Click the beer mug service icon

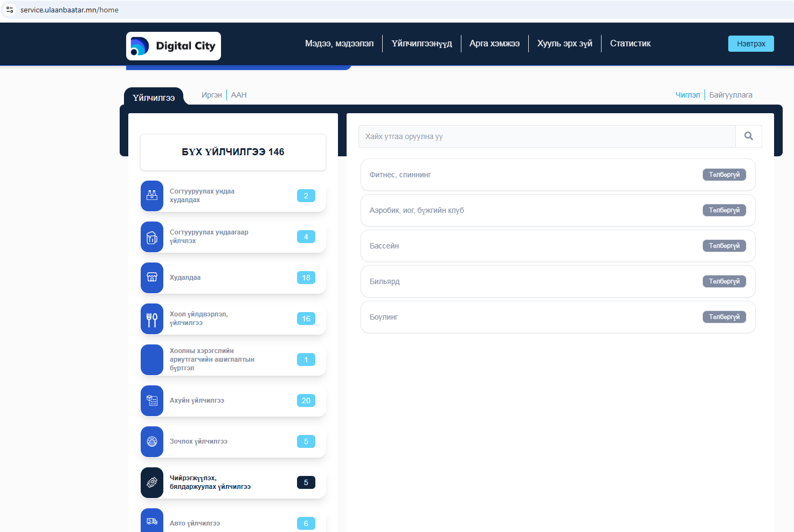pos(152,237)
